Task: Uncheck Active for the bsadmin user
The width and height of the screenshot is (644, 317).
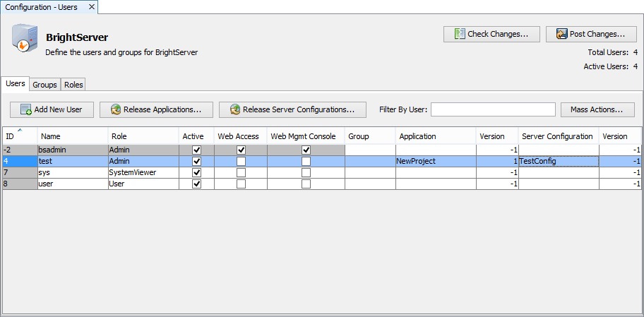Action: point(197,150)
